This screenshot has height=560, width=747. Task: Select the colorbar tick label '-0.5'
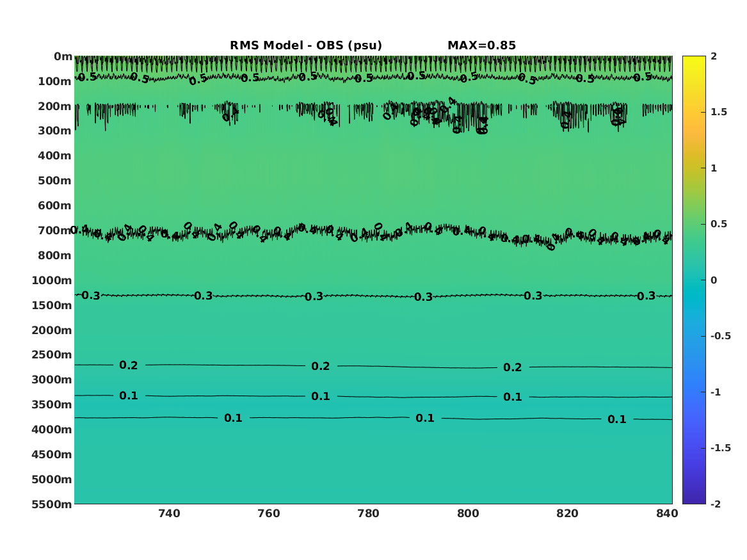(x=721, y=336)
